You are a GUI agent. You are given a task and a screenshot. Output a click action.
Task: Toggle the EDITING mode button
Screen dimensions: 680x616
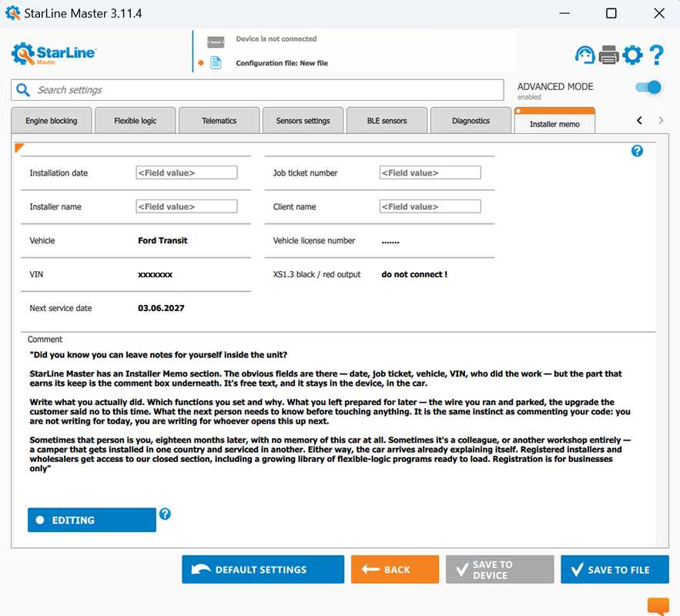[92, 520]
